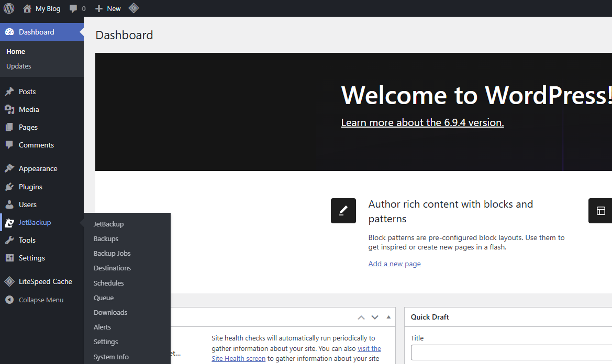Select Settings in JetBackup submenu
Screen dimensions: 612x364
click(105, 342)
